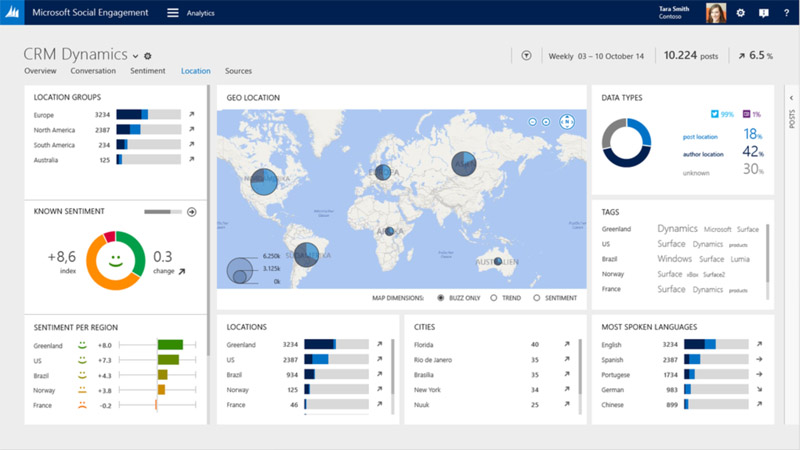Select the South America bubble on map
This screenshot has width=800, height=450.
tap(306, 255)
